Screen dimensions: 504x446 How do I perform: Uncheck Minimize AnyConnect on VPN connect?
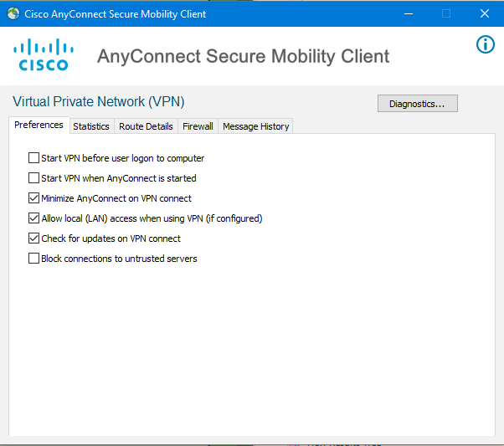click(33, 198)
